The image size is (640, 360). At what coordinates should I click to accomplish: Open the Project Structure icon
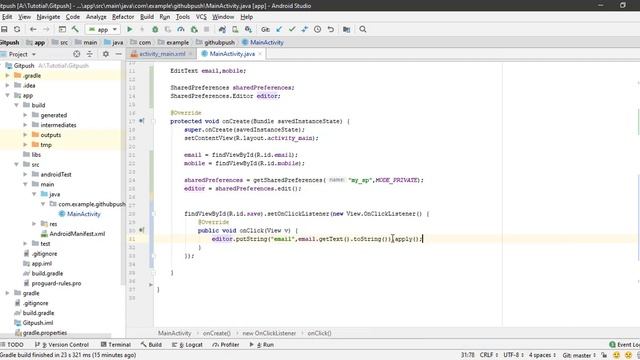(x=347, y=29)
